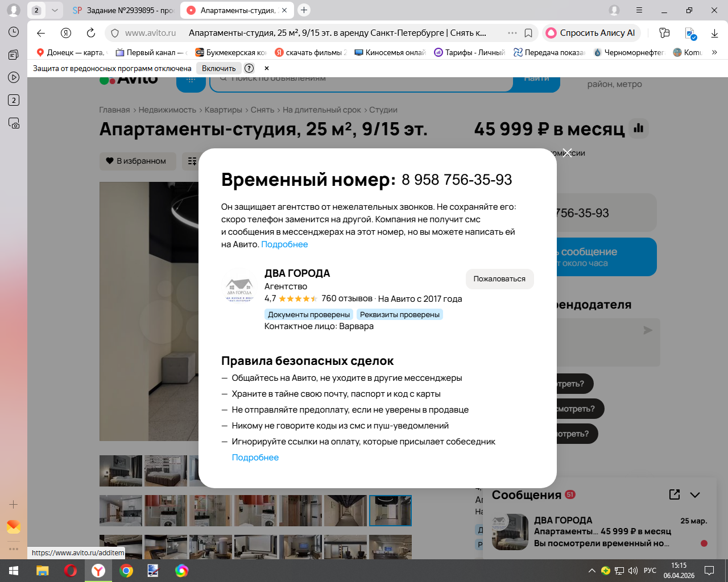This screenshot has width=728, height=582.
Task: Collapse the Сообщения chat panel
Action: (x=695, y=495)
